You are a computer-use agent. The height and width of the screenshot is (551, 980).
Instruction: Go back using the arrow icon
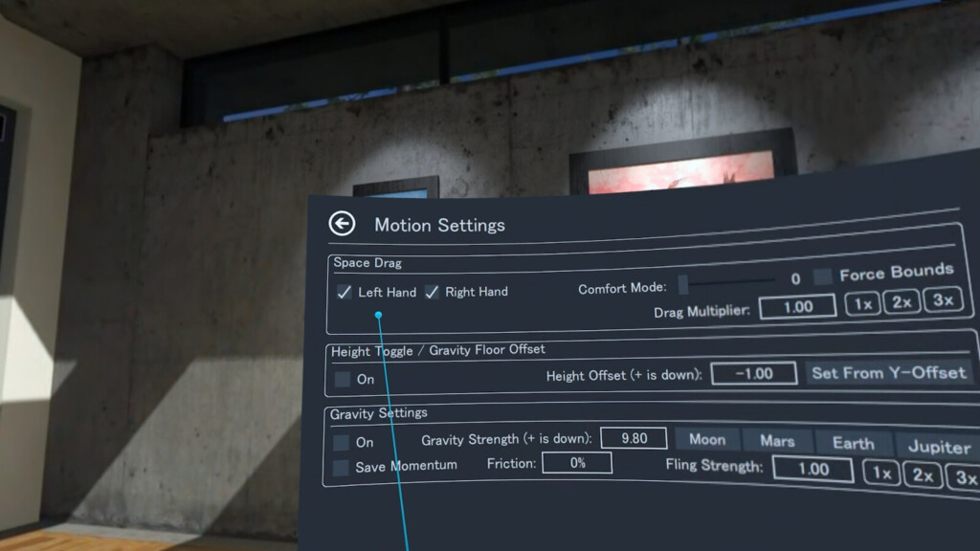[x=342, y=223]
